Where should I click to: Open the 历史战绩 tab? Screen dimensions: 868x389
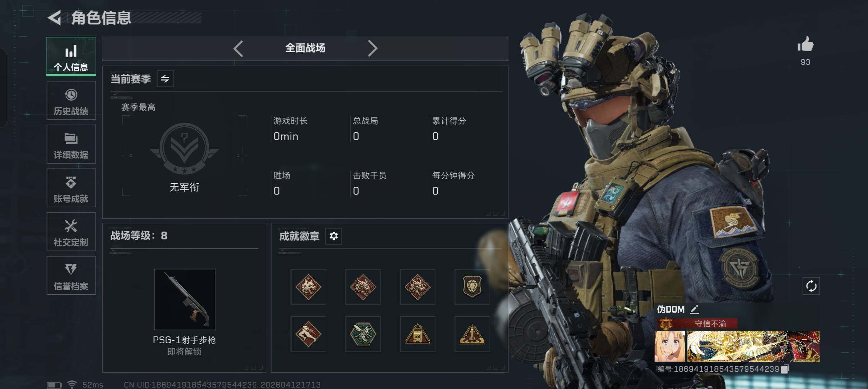(71, 100)
